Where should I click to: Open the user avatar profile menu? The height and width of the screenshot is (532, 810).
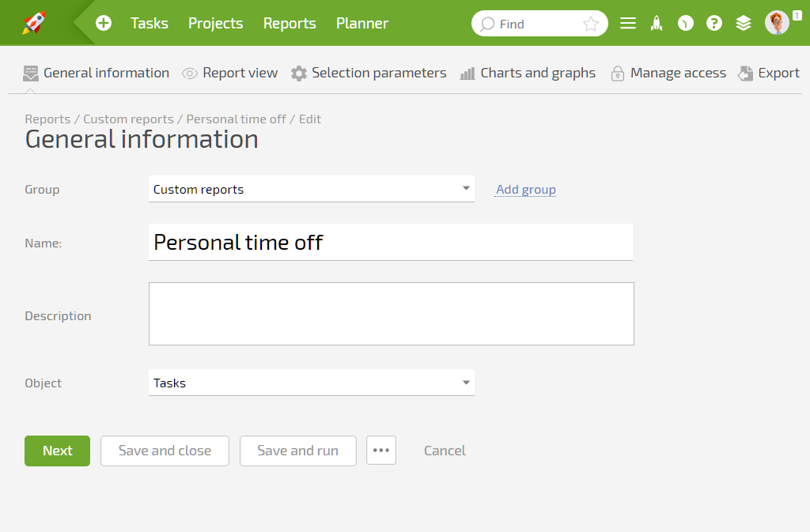click(x=777, y=23)
